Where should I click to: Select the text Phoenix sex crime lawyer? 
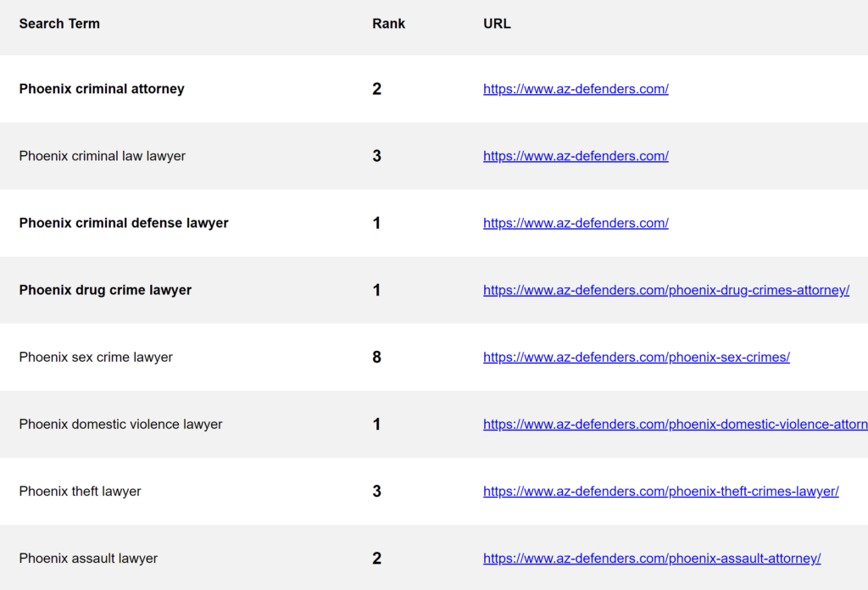96,357
